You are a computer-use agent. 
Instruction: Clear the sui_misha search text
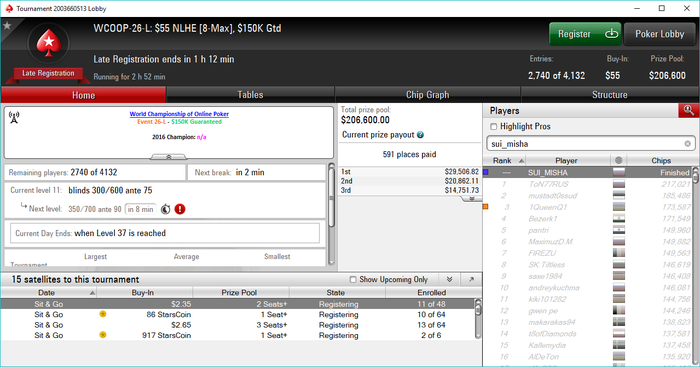(x=688, y=144)
